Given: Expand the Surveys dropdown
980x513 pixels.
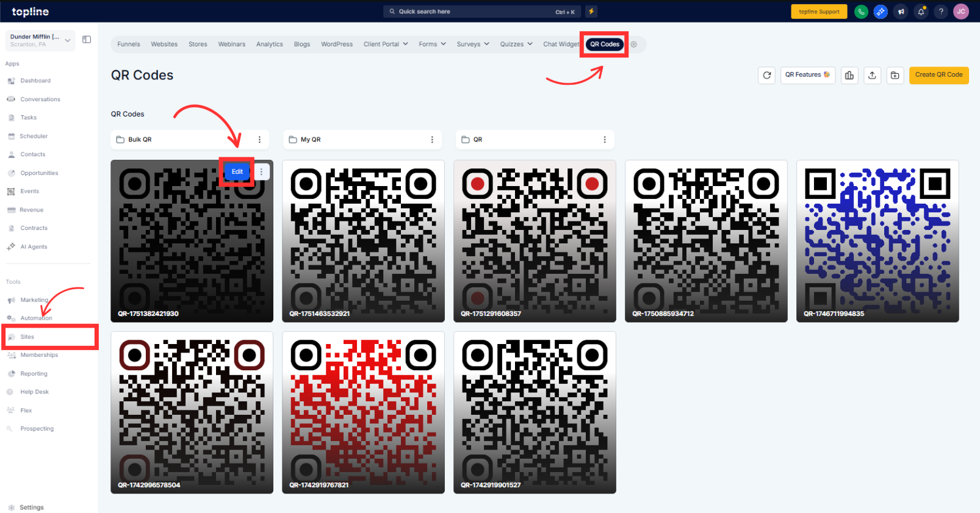Looking at the screenshot, I should [x=473, y=45].
